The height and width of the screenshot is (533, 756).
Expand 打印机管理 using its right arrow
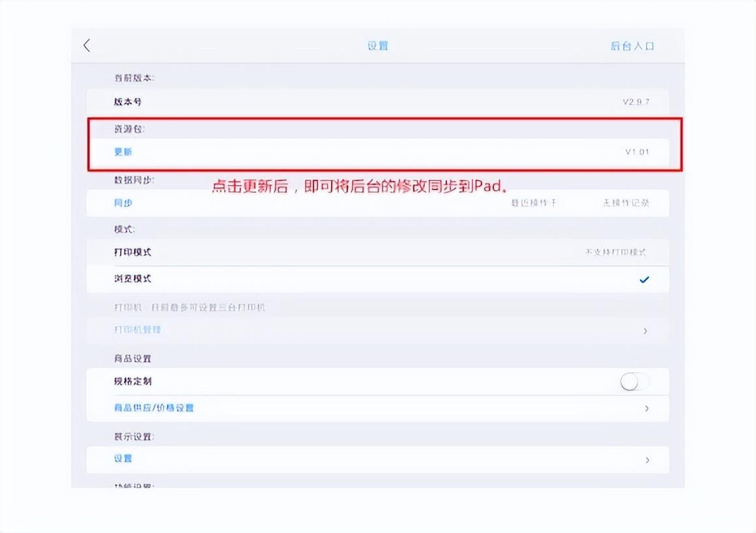(x=647, y=330)
